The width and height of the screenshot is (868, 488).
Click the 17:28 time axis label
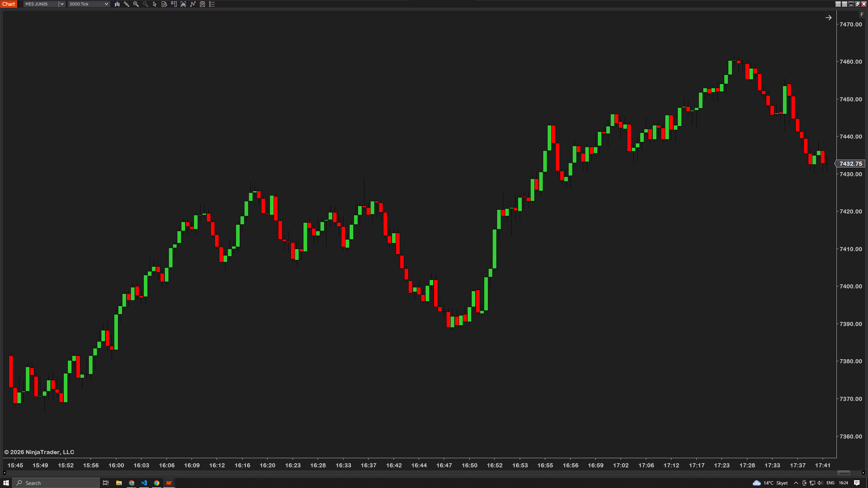pos(747,465)
